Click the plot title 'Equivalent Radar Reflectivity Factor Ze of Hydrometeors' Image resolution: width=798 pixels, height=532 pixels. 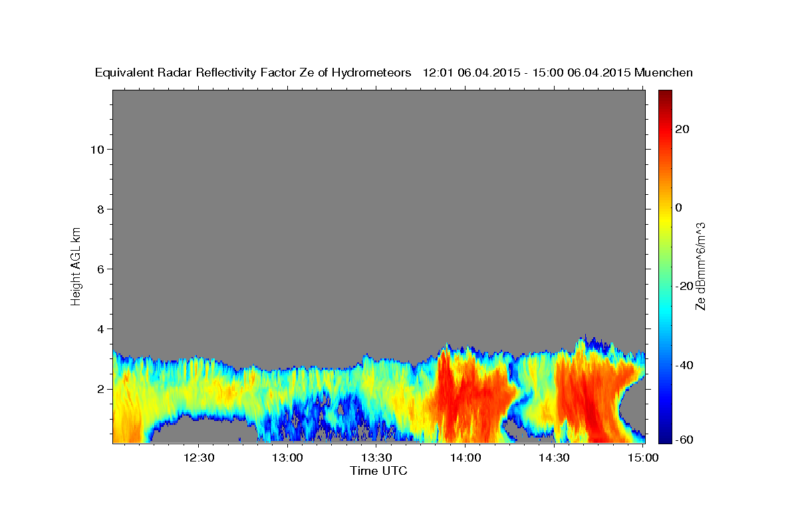click(x=253, y=73)
